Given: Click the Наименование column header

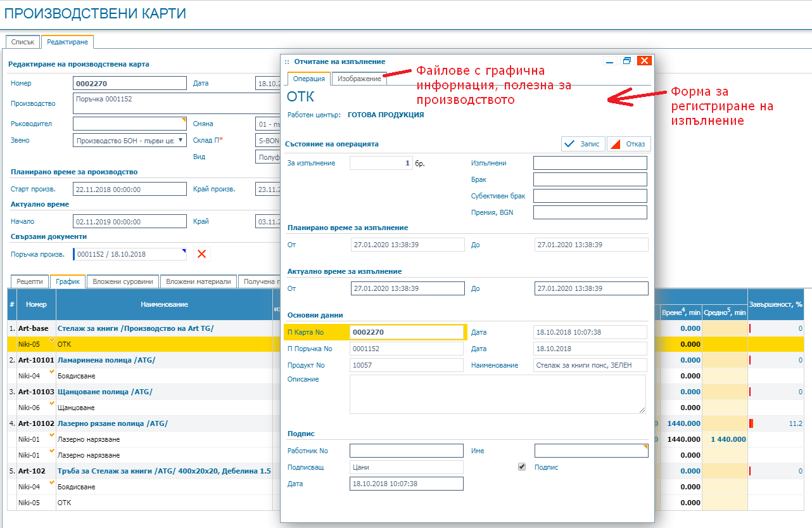Looking at the screenshot, I should 164,305.
